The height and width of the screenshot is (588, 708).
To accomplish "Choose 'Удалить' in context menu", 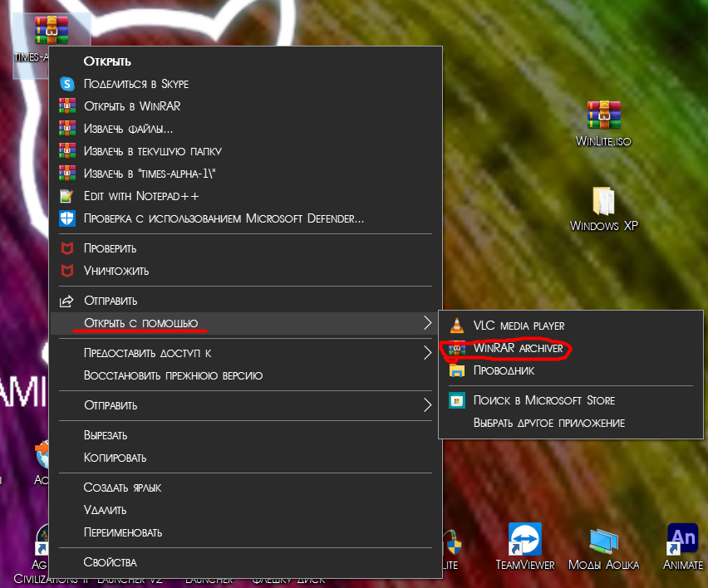I will [246, 510].
